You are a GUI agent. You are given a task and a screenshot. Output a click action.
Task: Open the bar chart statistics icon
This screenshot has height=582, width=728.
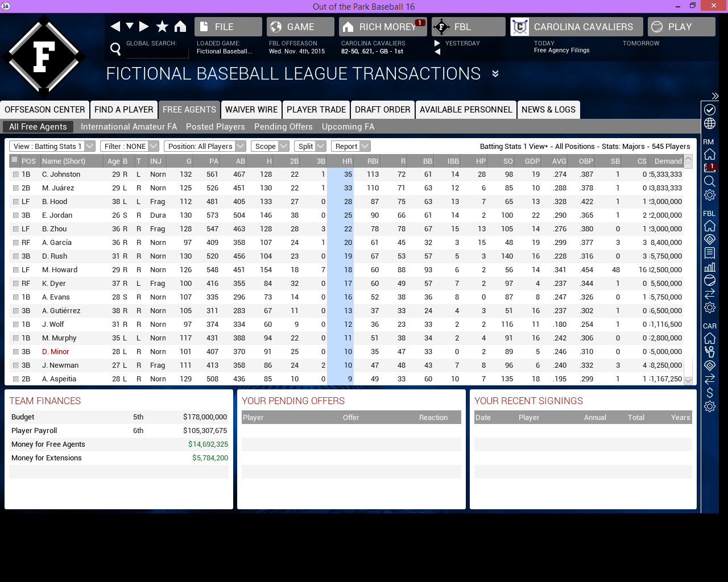point(709,267)
